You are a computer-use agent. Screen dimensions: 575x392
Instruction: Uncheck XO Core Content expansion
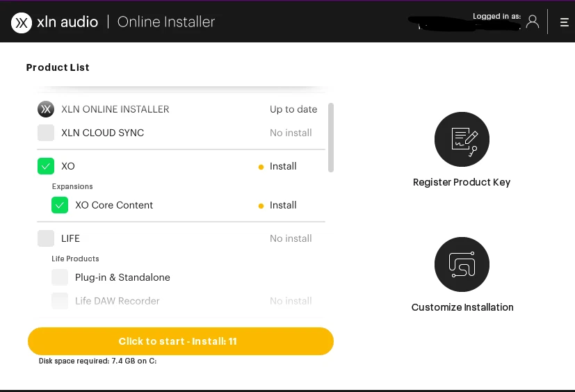tap(60, 205)
